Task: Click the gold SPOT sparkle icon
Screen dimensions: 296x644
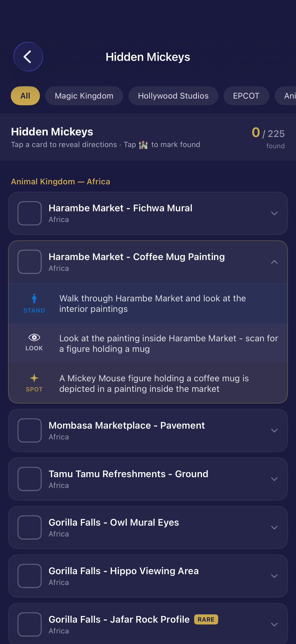Action: pyautogui.click(x=34, y=378)
